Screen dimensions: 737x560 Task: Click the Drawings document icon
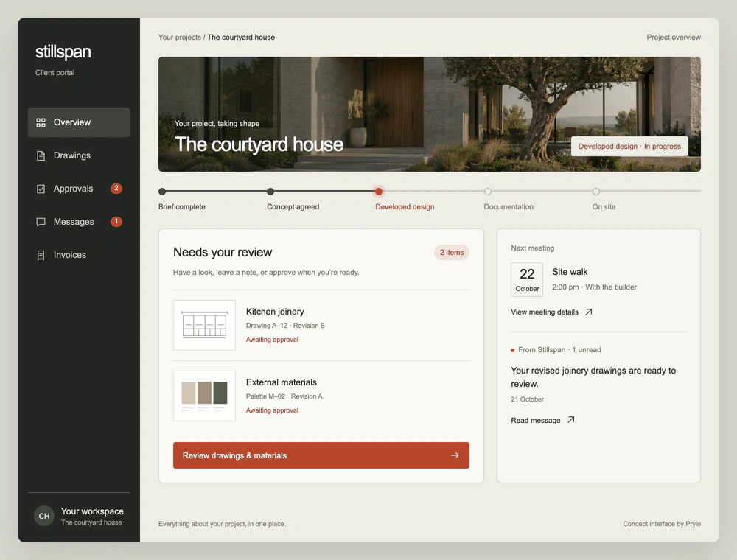(x=41, y=155)
